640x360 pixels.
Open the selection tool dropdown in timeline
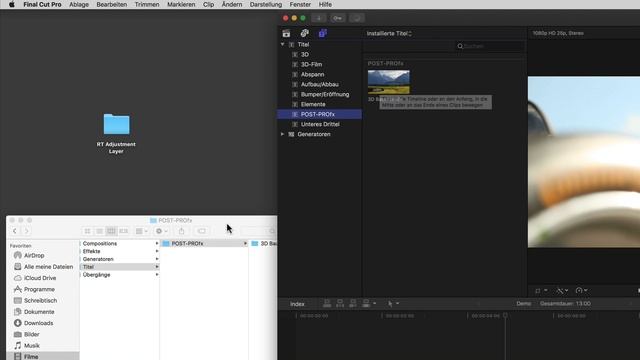tap(393, 304)
